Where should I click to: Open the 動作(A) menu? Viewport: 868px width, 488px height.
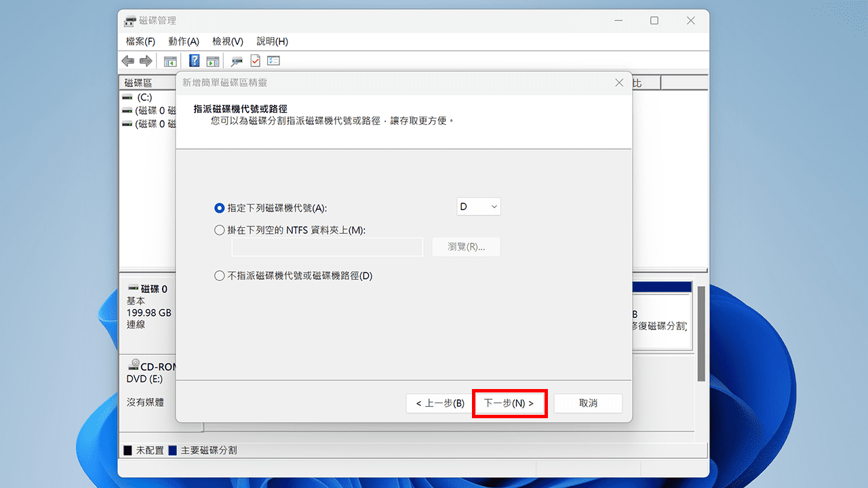(183, 41)
